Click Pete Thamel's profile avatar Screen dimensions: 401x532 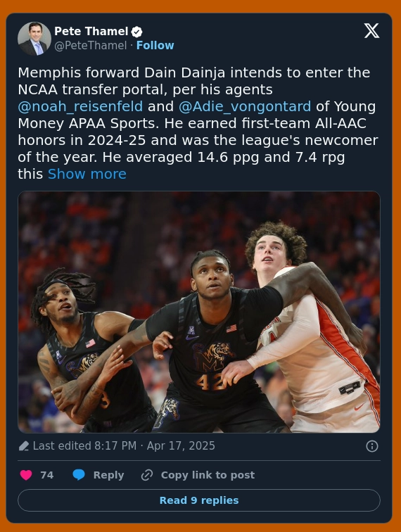[x=34, y=39]
